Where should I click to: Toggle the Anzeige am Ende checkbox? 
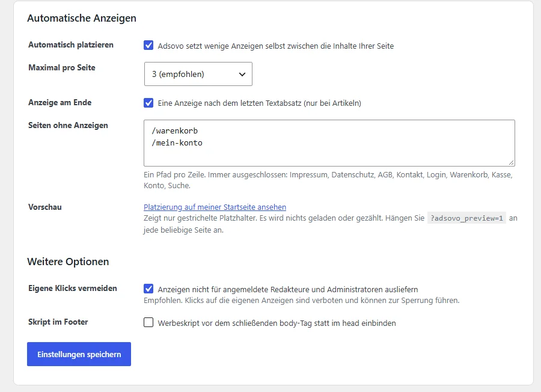(148, 102)
